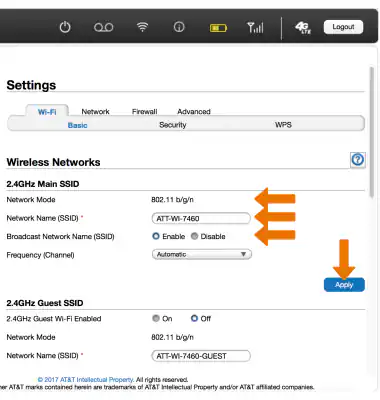Click the Logout button

point(343,27)
